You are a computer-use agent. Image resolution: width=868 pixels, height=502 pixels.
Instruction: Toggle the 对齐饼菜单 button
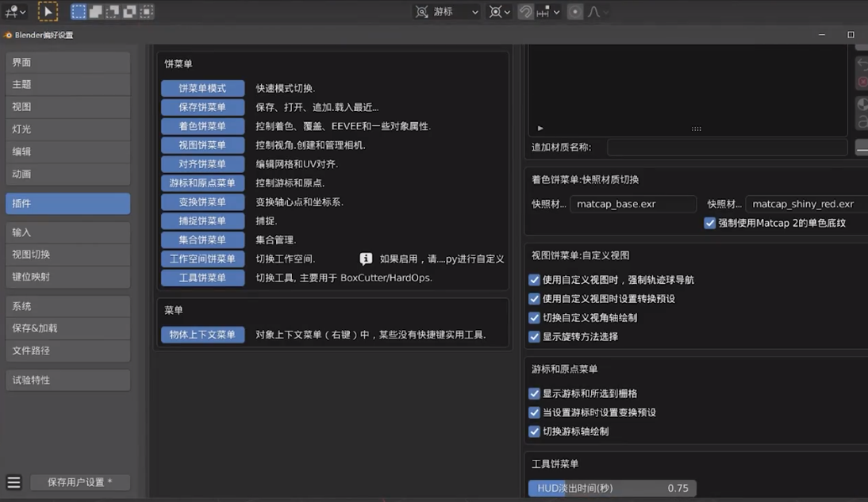[x=202, y=164]
